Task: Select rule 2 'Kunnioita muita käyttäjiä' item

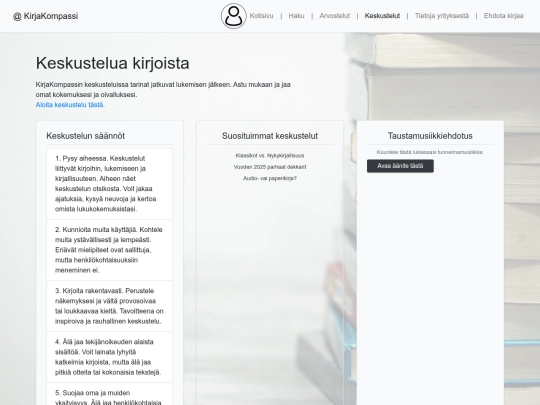Action: (x=110, y=250)
